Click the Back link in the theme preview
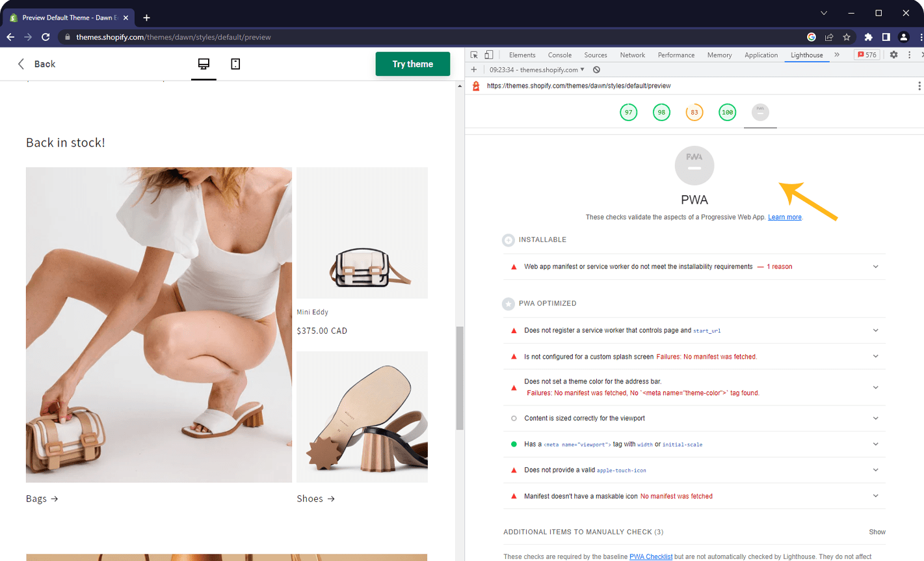Screen dimensions: 924x561 click(x=36, y=64)
